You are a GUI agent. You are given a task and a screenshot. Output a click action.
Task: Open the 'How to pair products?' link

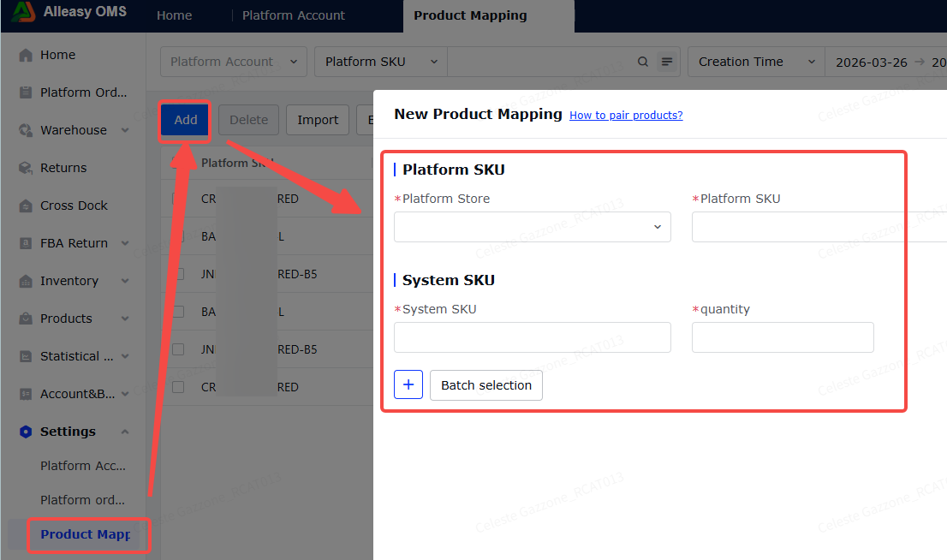[626, 116]
